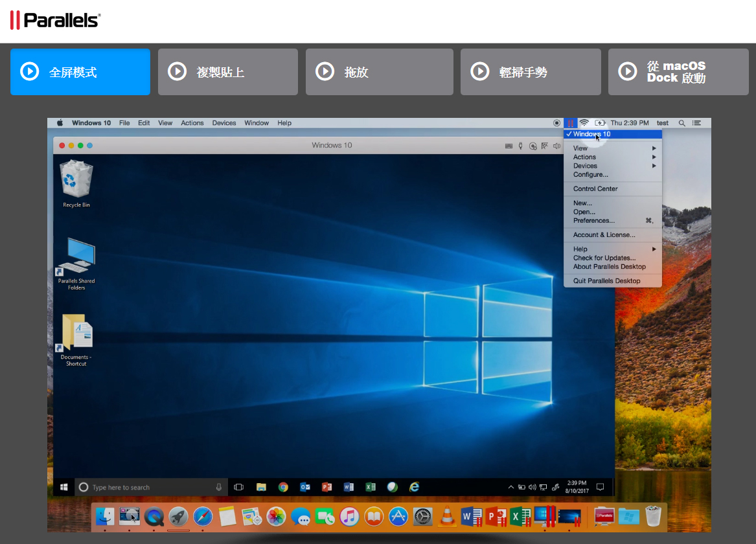Play the 全屏模式 video tab

point(80,72)
